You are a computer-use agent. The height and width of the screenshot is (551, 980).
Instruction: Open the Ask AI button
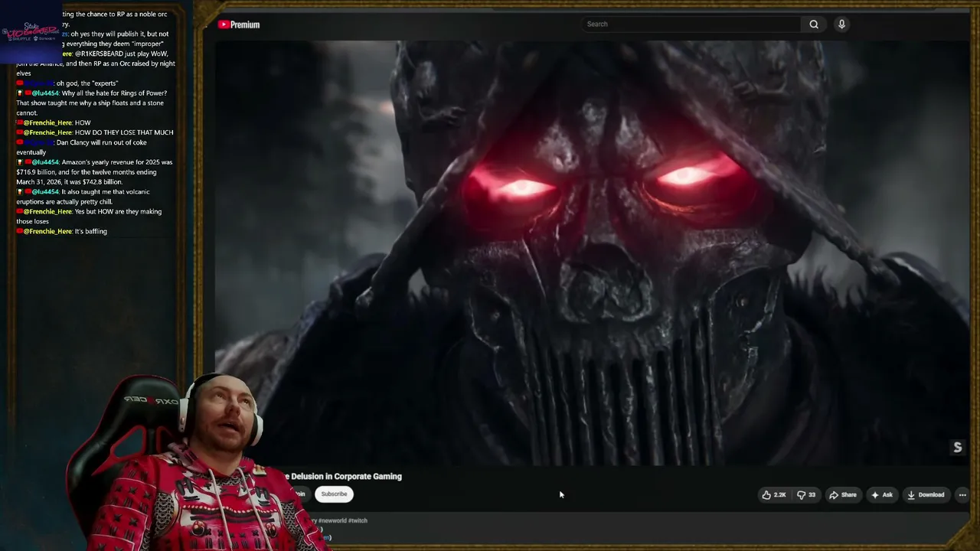882,495
